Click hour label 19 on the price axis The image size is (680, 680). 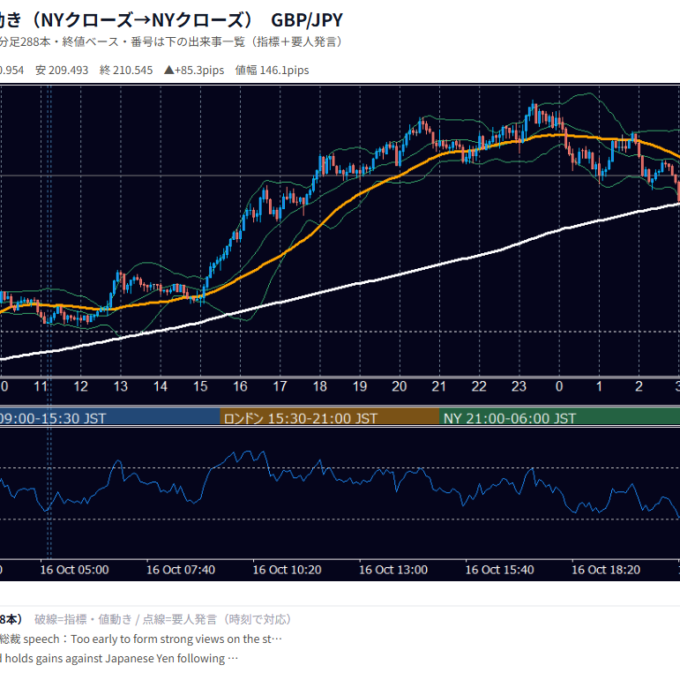pos(360,386)
